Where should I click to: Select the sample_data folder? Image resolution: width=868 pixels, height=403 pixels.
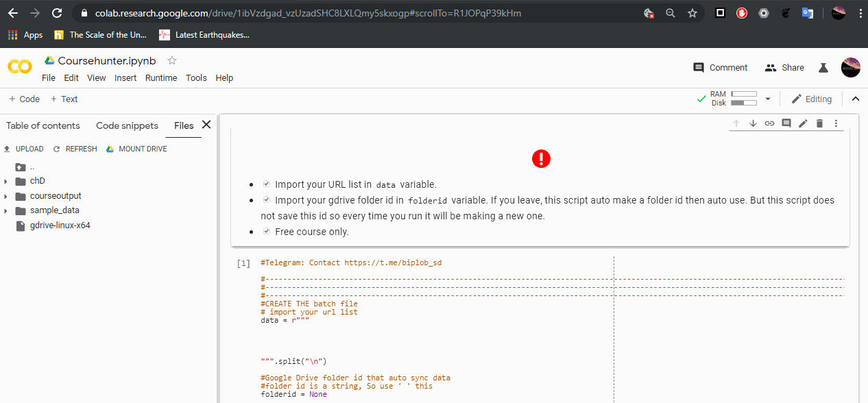pyautogui.click(x=55, y=210)
